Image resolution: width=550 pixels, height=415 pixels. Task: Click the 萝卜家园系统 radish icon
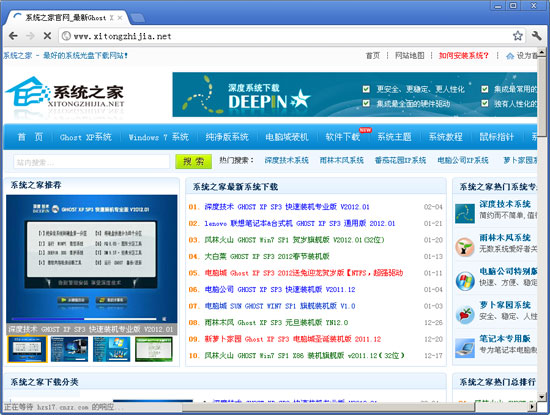point(465,314)
